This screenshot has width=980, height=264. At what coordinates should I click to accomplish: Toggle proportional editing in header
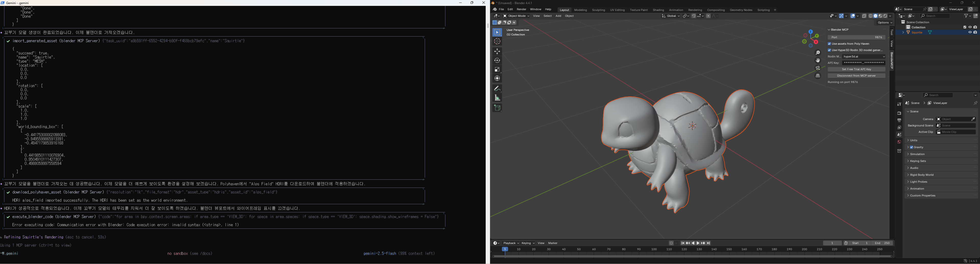708,16
